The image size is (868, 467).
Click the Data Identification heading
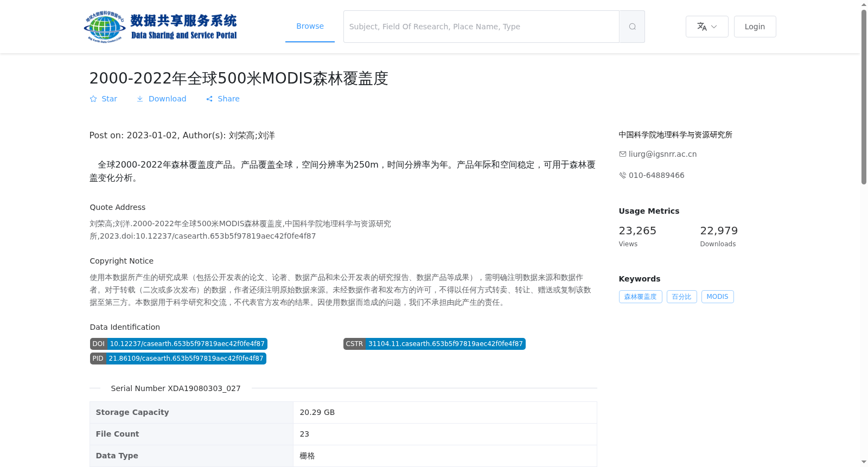click(x=125, y=327)
